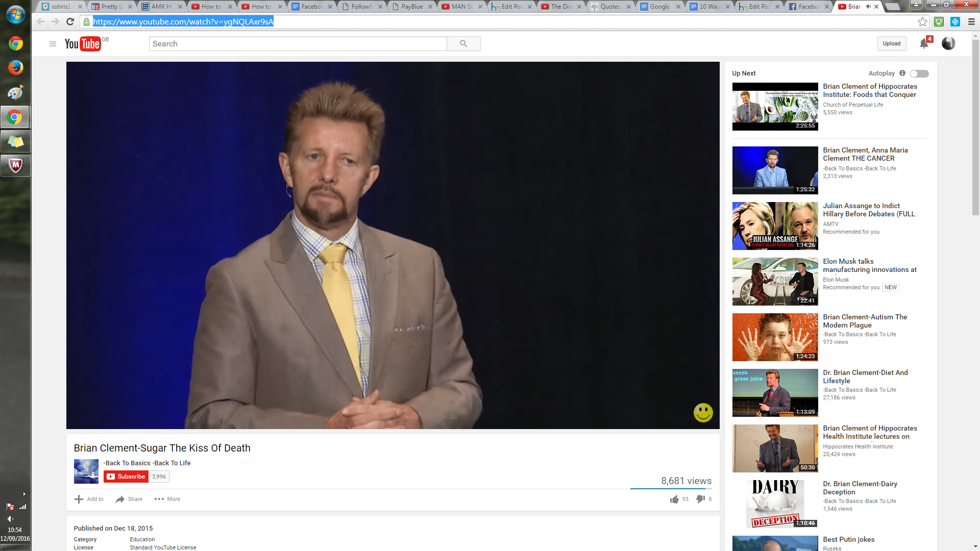Screen dimensions: 980x551
Task: Dislike the video with thumbs down
Action: click(x=701, y=499)
